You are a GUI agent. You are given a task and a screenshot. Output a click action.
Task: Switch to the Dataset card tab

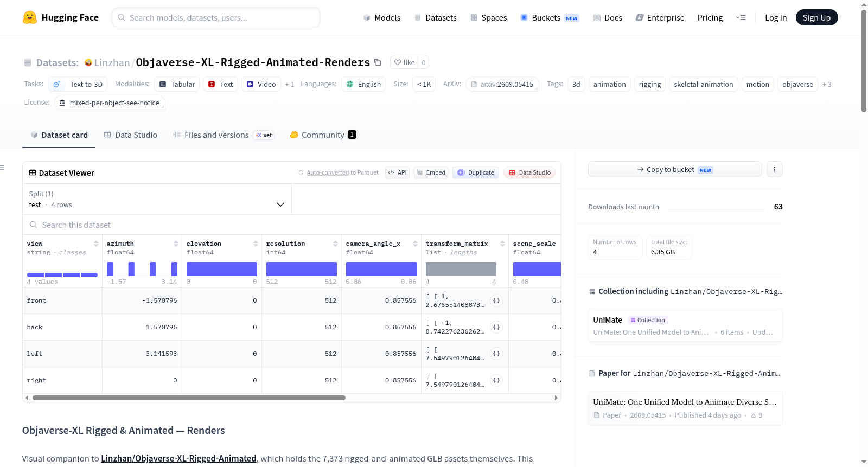(59, 135)
